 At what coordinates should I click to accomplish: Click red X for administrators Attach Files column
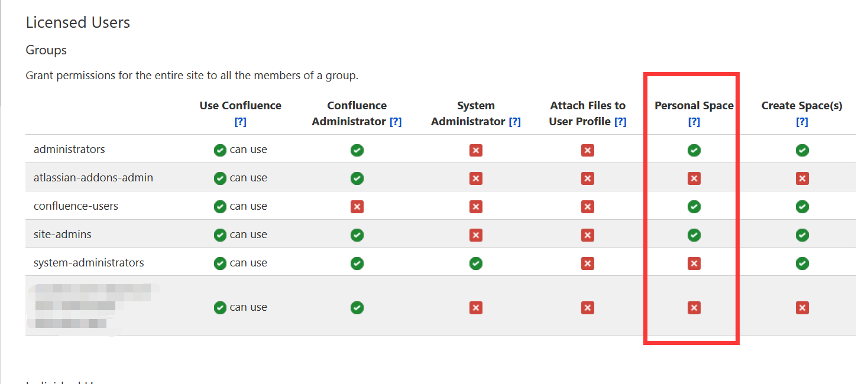(587, 150)
